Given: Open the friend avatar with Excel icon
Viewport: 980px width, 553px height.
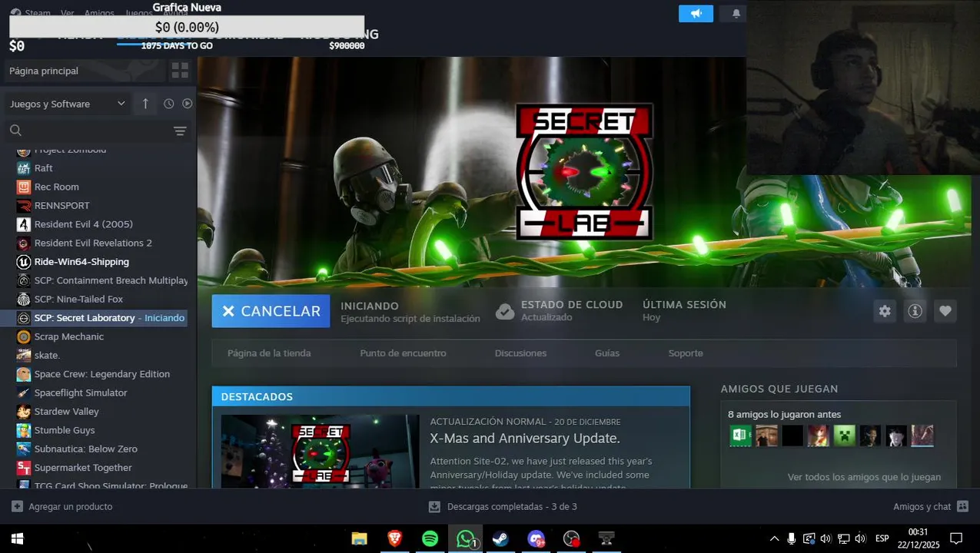Looking at the screenshot, I should coord(740,435).
